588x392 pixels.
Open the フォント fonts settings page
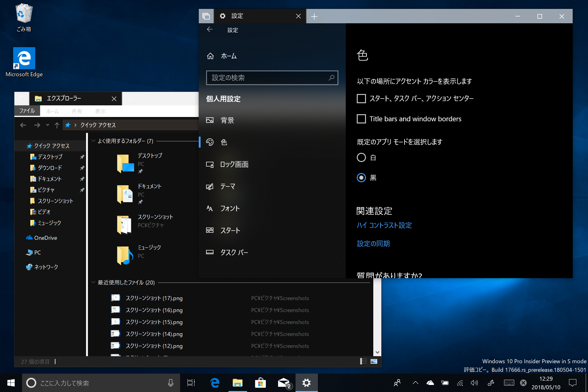[230, 209]
